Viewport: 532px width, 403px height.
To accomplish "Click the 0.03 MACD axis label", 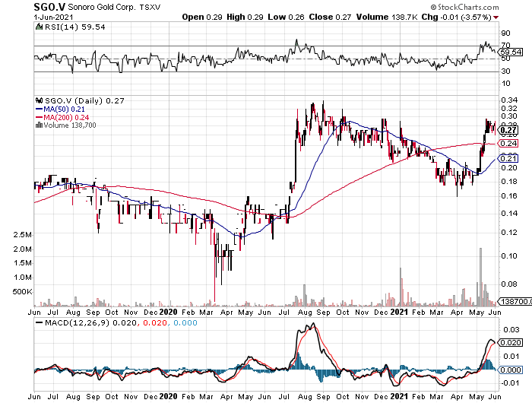I will coord(511,330).
